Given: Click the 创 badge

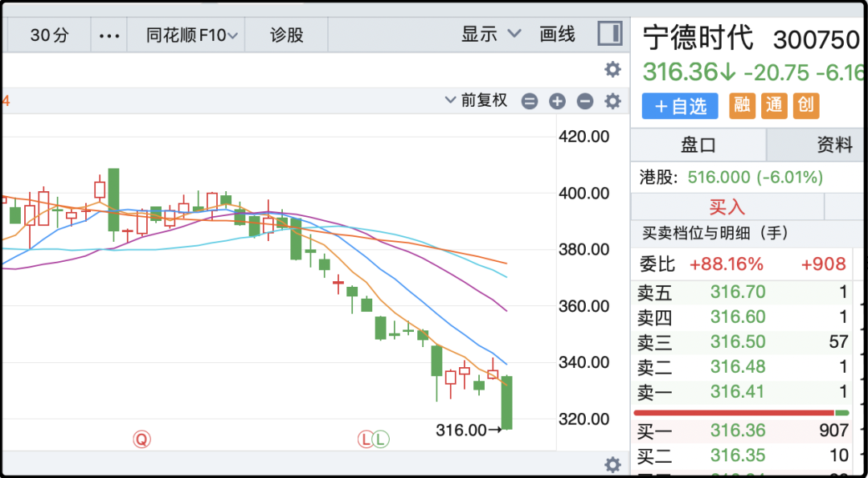Looking at the screenshot, I should click(807, 106).
